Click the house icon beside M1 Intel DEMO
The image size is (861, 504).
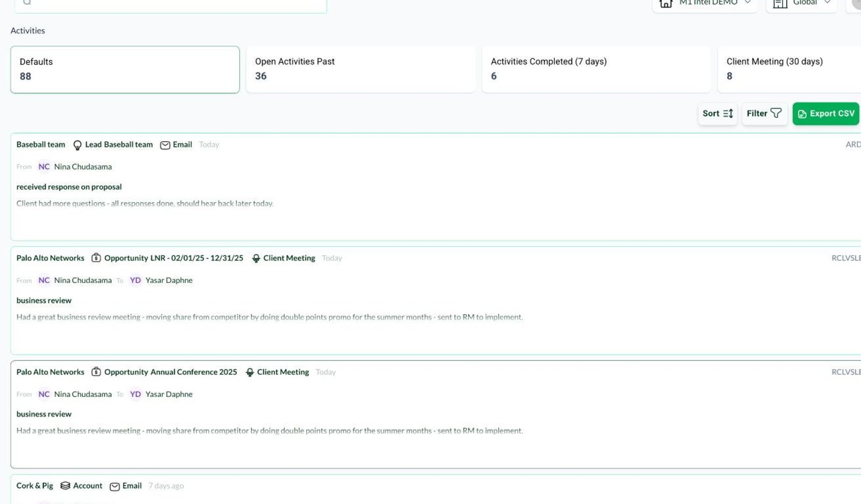666,4
